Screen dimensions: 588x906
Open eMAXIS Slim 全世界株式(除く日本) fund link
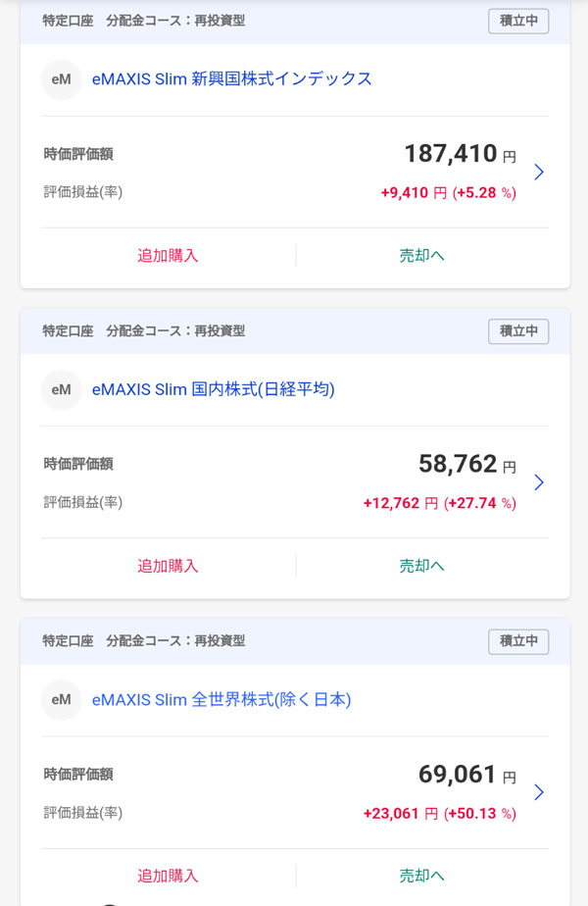coord(220,700)
